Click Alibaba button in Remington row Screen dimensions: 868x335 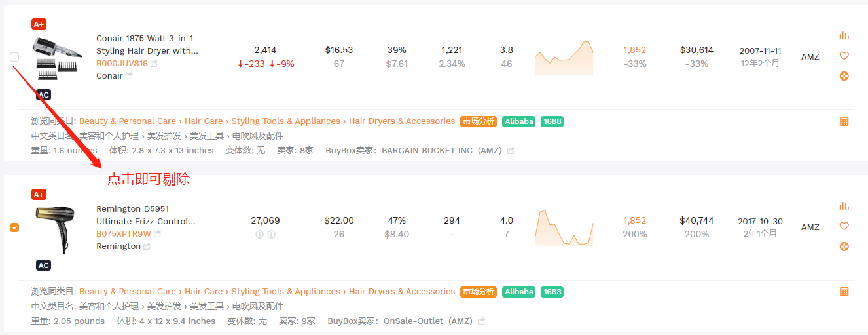click(519, 292)
